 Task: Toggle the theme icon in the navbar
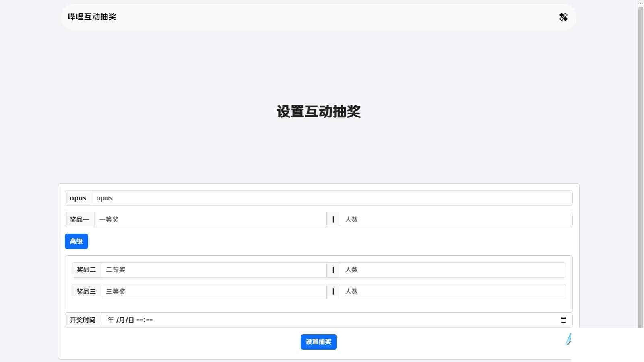point(563,17)
